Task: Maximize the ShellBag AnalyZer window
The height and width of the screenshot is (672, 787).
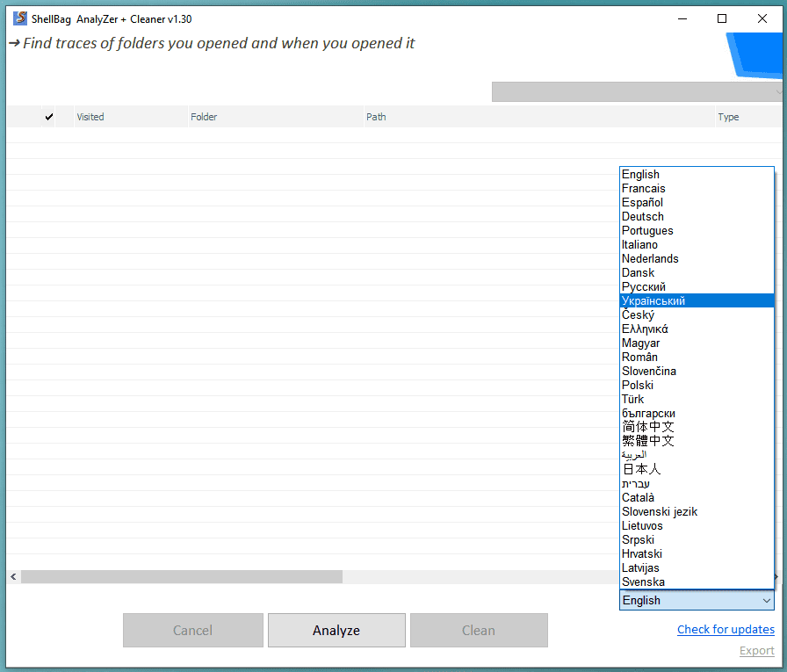Action: click(722, 18)
